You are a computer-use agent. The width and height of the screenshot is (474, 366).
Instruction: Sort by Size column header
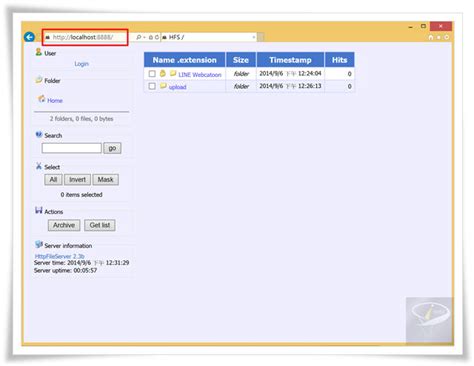click(x=241, y=60)
